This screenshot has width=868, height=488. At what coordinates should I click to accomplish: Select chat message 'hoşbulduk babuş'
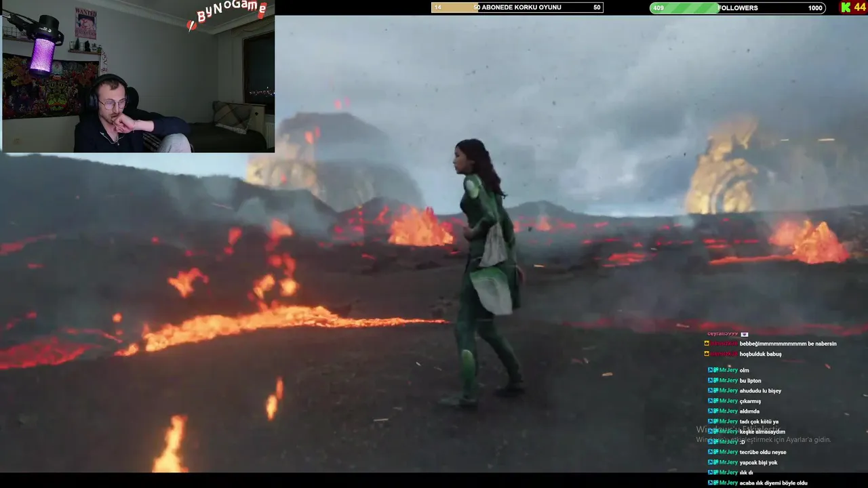tap(760, 354)
